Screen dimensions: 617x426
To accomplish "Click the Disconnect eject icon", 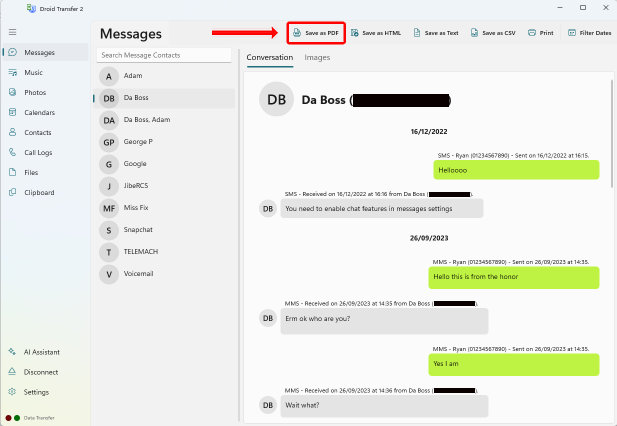I will 12,372.
